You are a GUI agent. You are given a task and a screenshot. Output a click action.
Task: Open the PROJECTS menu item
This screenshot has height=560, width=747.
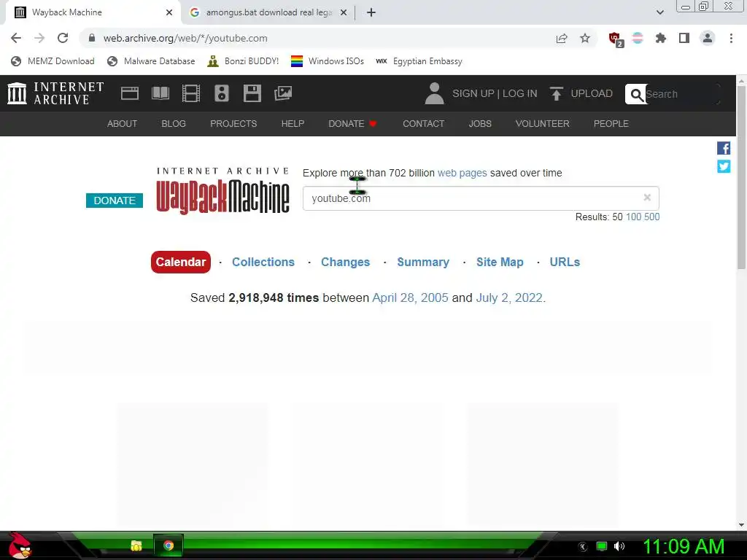click(233, 124)
